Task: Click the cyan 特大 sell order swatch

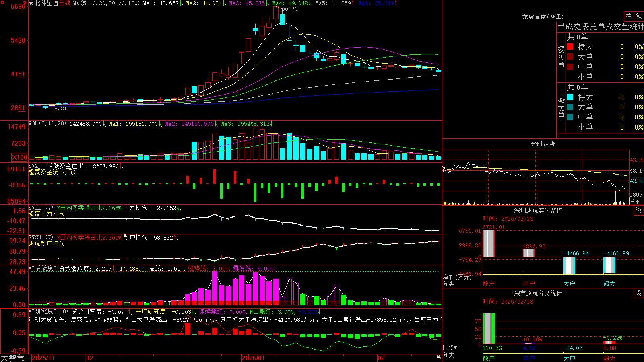Action: (x=570, y=97)
